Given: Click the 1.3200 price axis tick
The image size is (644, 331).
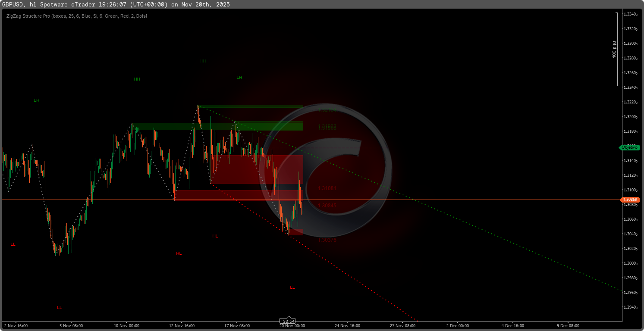Looking at the screenshot, I should point(630,117).
